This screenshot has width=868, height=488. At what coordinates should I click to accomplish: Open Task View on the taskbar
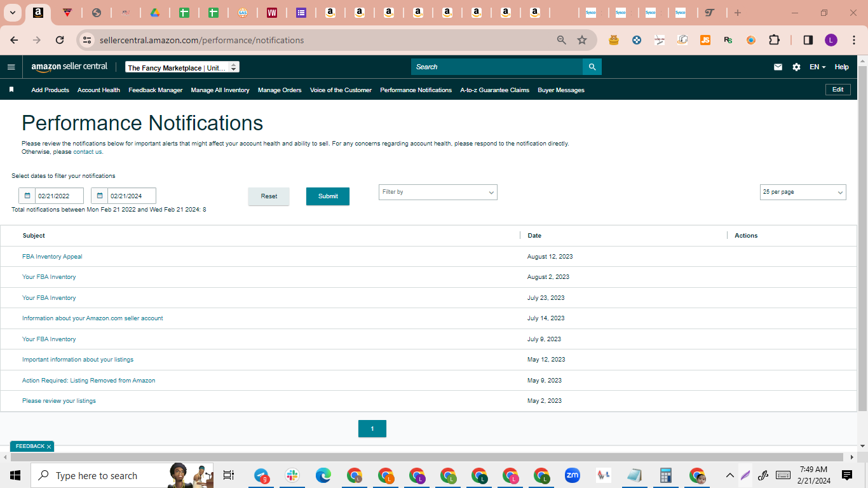point(229,475)
